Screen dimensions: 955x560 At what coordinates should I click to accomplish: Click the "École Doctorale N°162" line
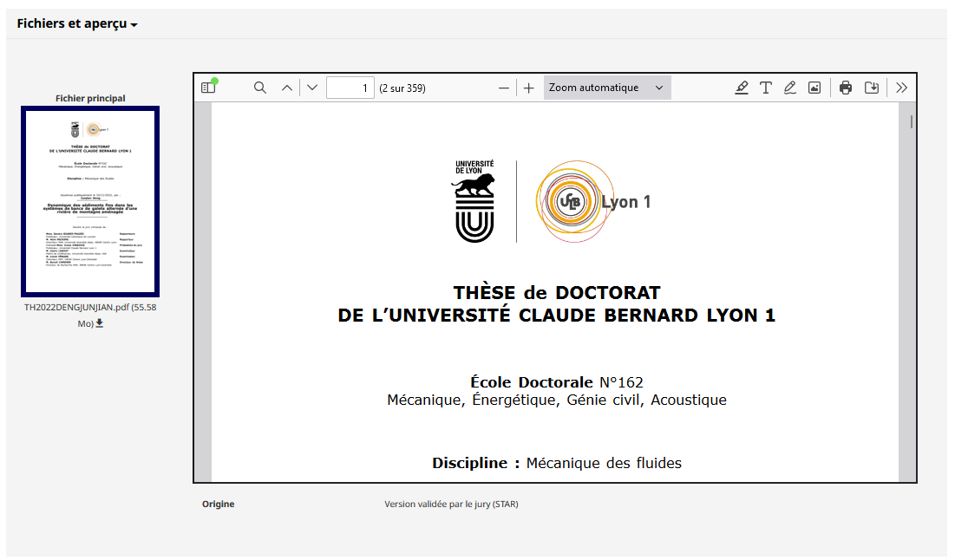[x=557, y=382]
